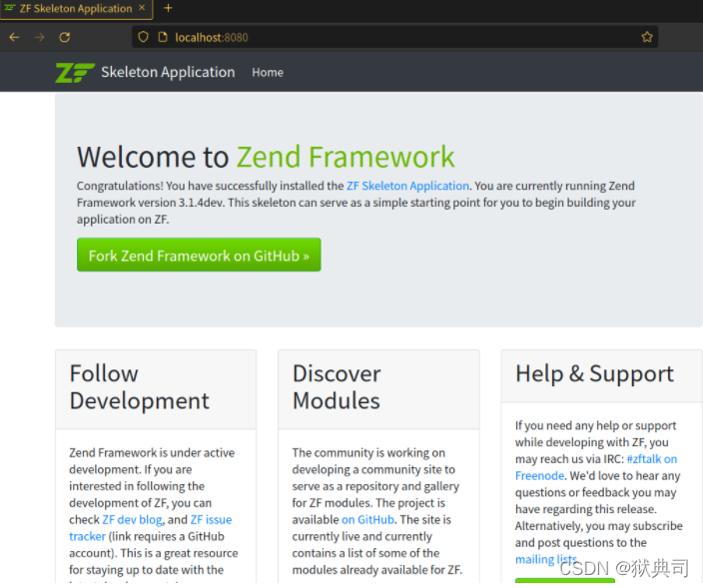Click the Welcome to Zend Framework heading
The image size is (703, 588).
pos(266,157)
